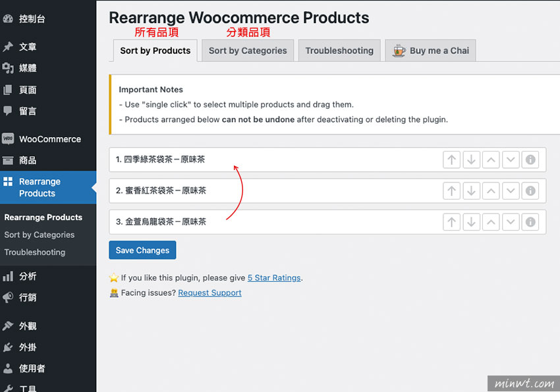Screen dimensions: 560x392
Task: Open the Buy me a Chai tab
Action: pyautogui.click(x=430, y=51)
